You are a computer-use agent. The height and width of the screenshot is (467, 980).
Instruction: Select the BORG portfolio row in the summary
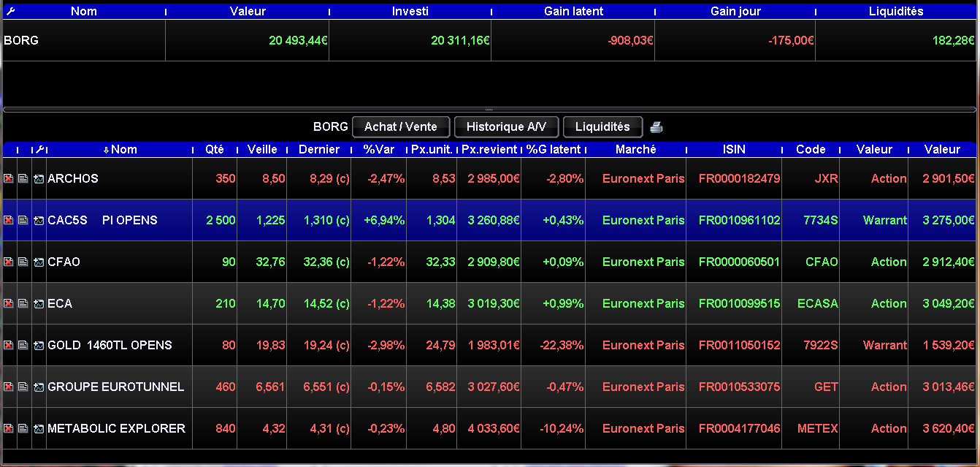click(490, 40)
